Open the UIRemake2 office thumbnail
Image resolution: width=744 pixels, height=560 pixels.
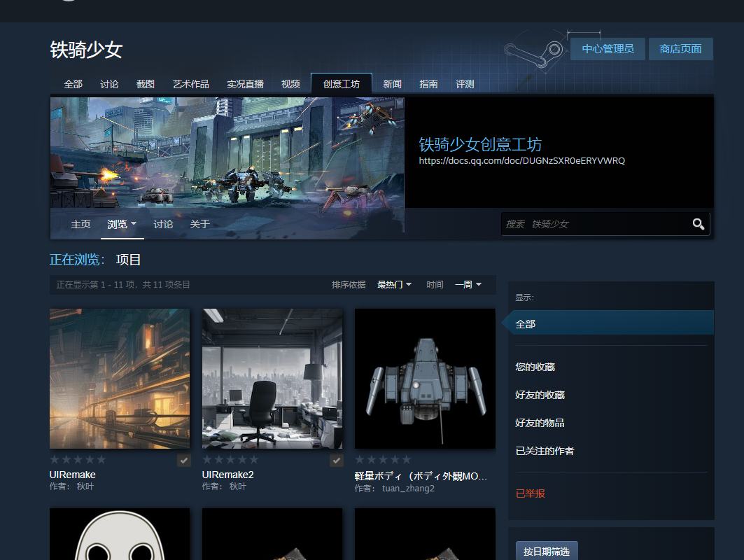[x=272, y=379]
